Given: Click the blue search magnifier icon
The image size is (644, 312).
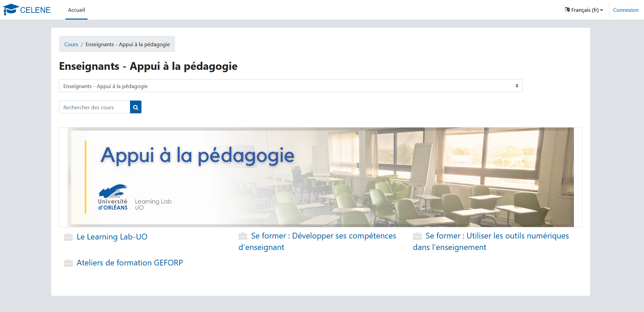Looking at the screenshot, I should [135, 107].
